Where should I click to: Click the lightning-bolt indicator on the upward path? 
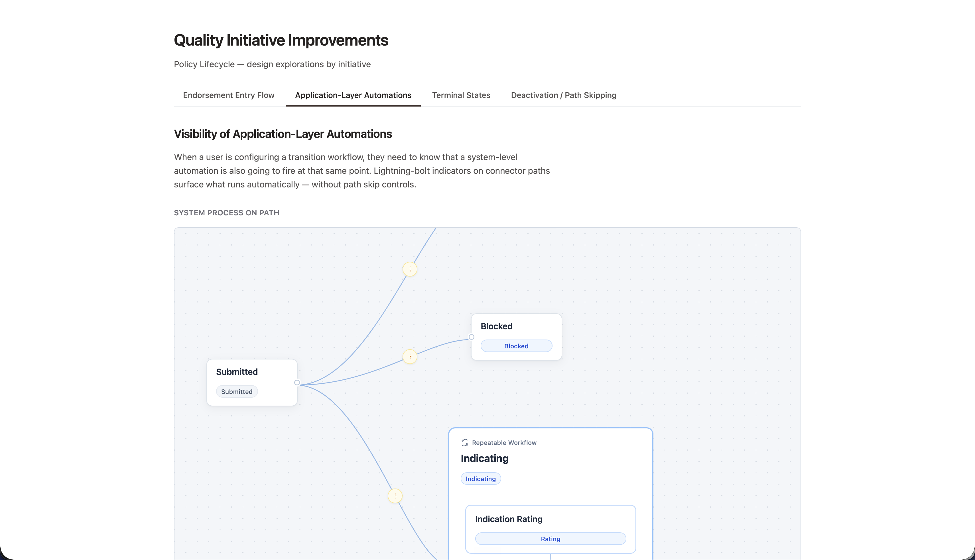pos(410,269)
